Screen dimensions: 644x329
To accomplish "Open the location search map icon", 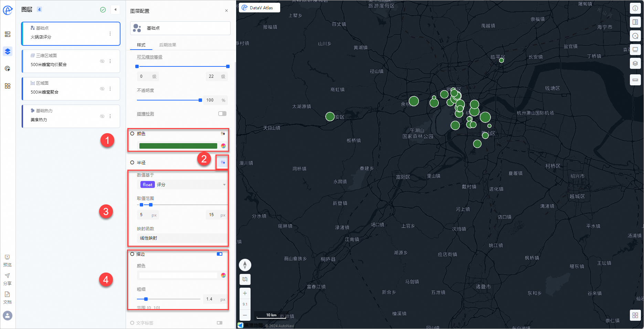I will coord(635,36).
